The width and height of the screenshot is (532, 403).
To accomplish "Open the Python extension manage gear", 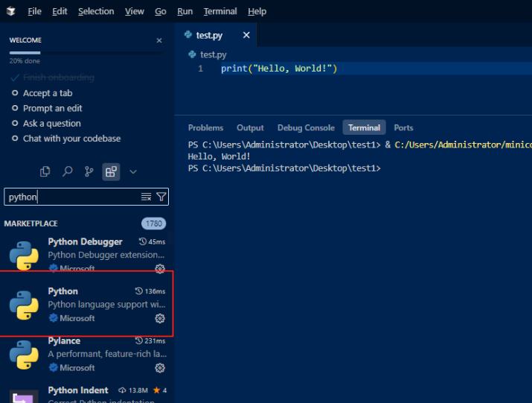I will tap(160, 318).
